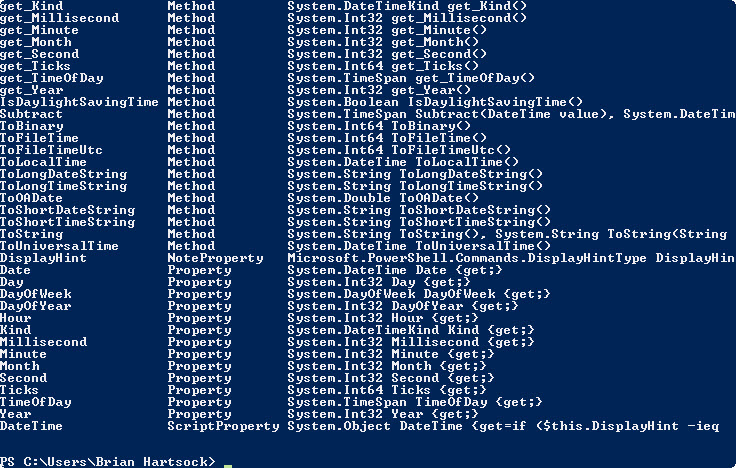The image size is (736, 468).
Task: Click the get_Millisecond method name
Action: tap(60, 18)
